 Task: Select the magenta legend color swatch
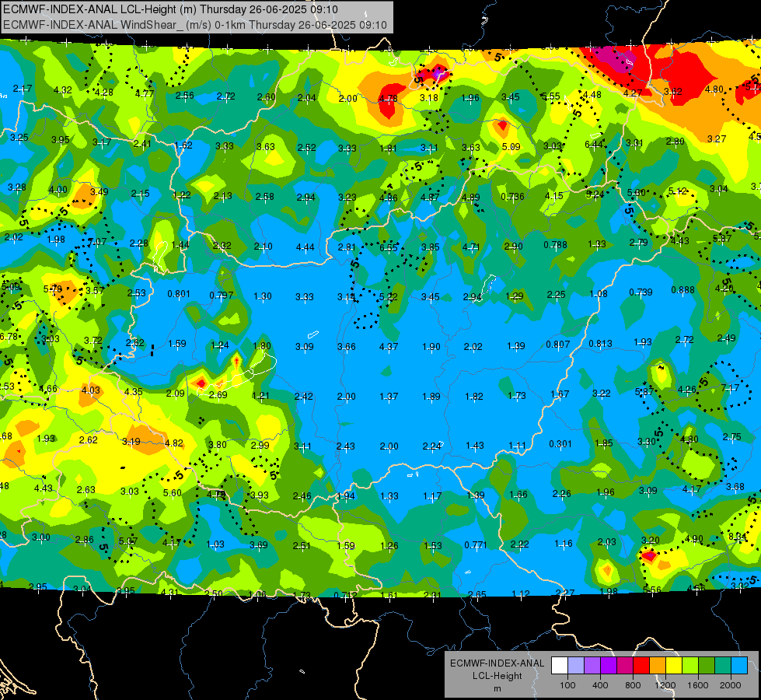coord(625,665)
